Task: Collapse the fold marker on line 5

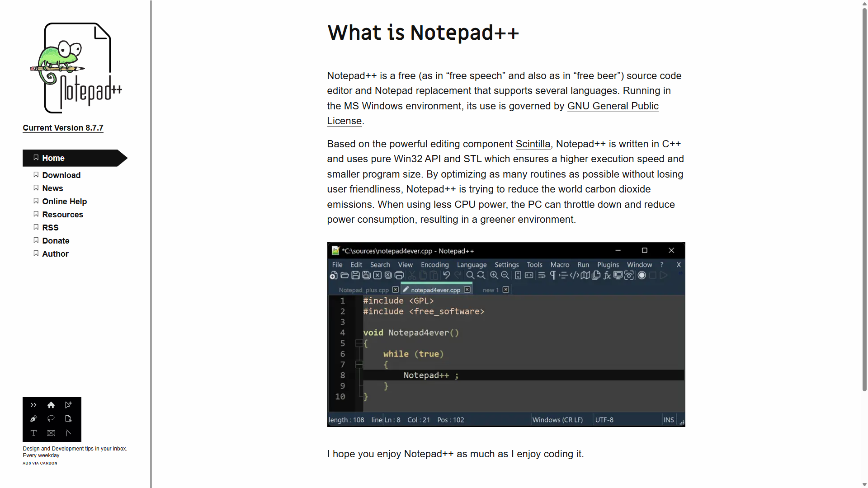Action: click(x=359, y=343)
